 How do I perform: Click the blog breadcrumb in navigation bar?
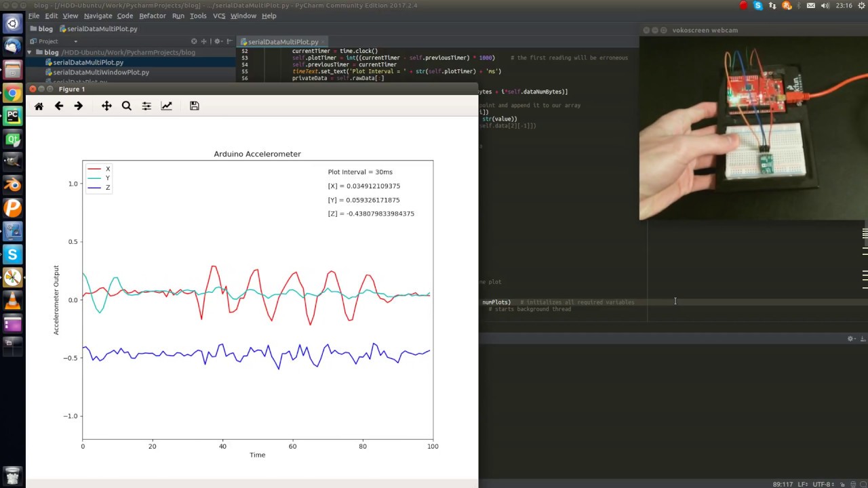pyautogui.click(x=45, y=29)
